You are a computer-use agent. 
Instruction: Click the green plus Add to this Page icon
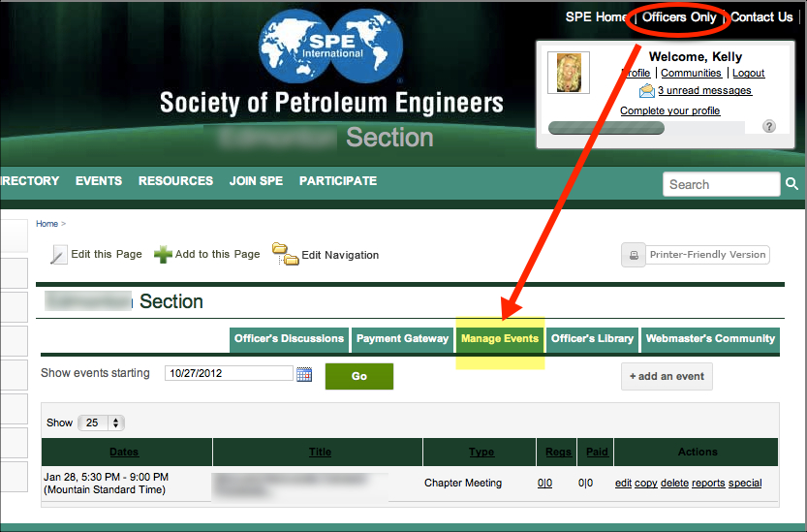point(163,255)
